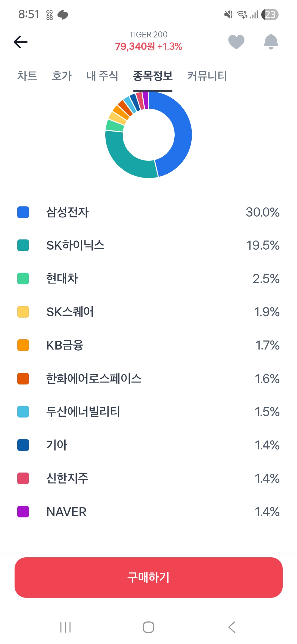Tap Android recent apps navigation icon

[x=65, y=627]
